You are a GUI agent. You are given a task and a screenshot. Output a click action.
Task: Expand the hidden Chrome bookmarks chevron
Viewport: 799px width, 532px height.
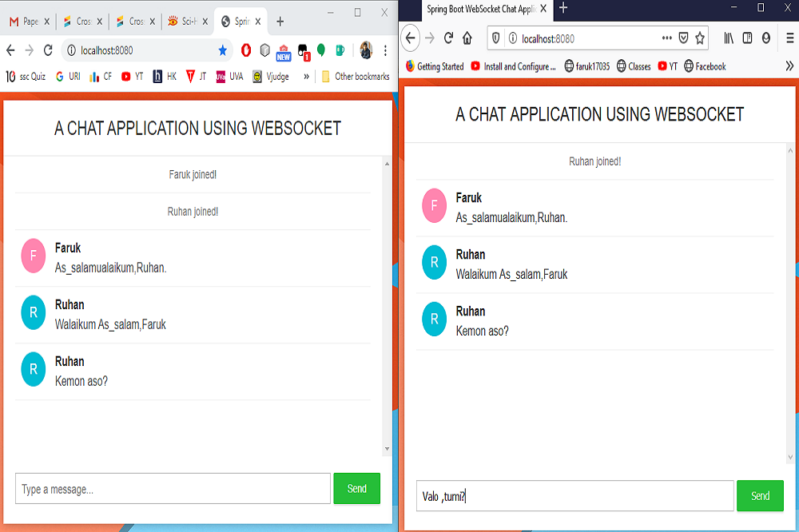coord(307,77)
